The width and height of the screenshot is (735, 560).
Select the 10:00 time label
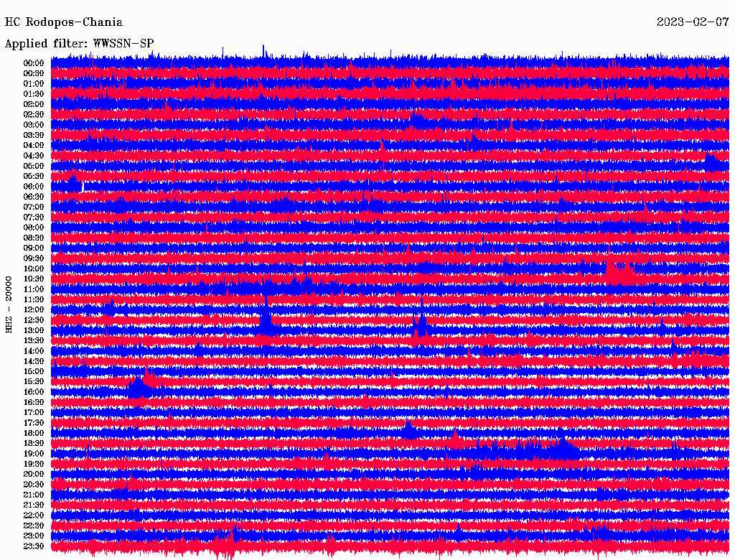34,269
